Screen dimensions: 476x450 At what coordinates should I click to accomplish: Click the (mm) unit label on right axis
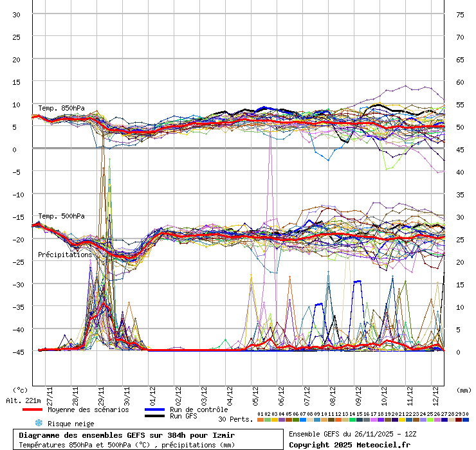[464, 390]
